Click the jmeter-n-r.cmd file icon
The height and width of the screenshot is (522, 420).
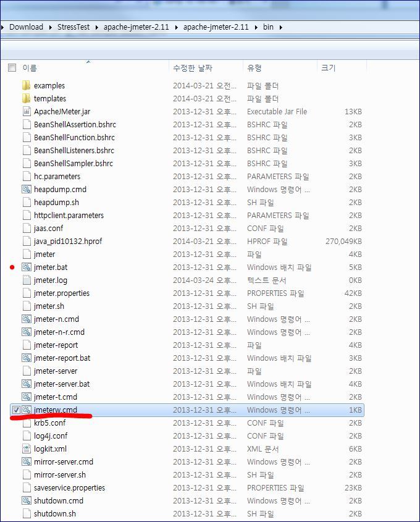tap(27, 332)
